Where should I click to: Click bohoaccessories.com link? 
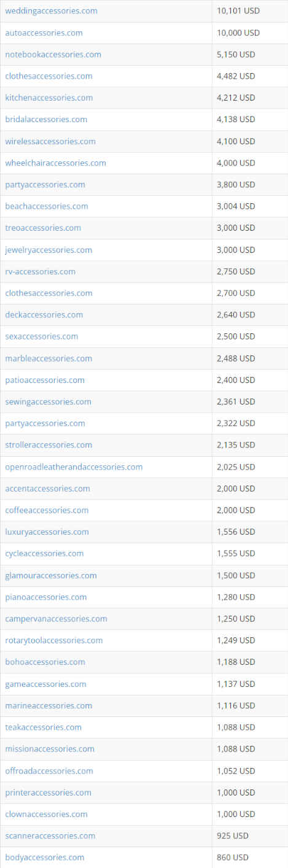pos(45,662)
